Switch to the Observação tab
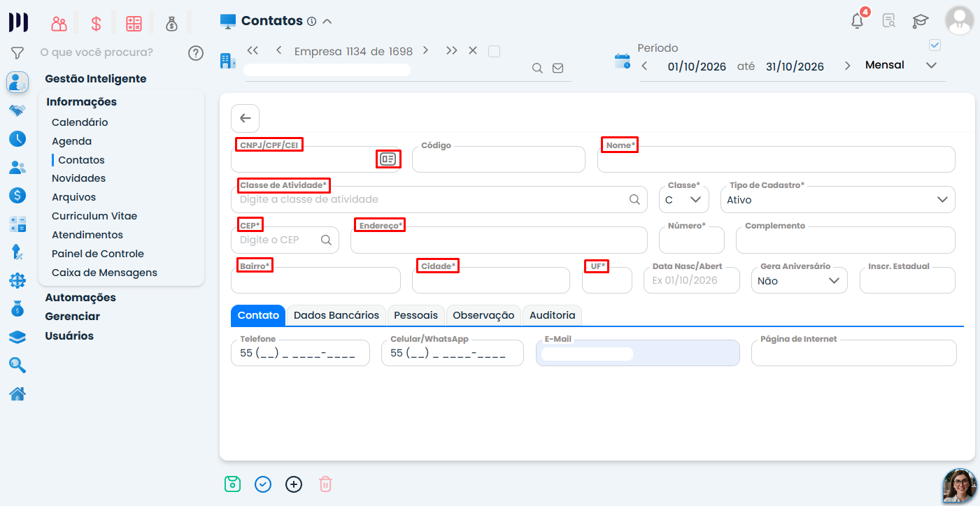The image size is (980, 506). tap(483, 315)
